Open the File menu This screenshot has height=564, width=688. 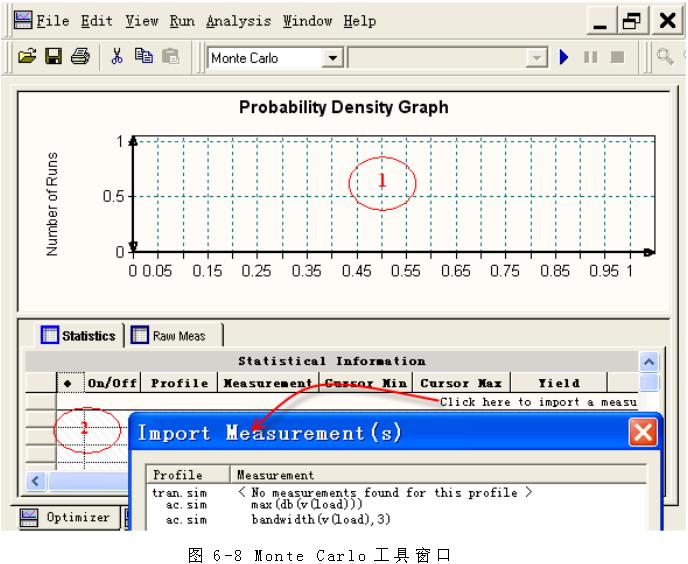click(x=53, y=21)
